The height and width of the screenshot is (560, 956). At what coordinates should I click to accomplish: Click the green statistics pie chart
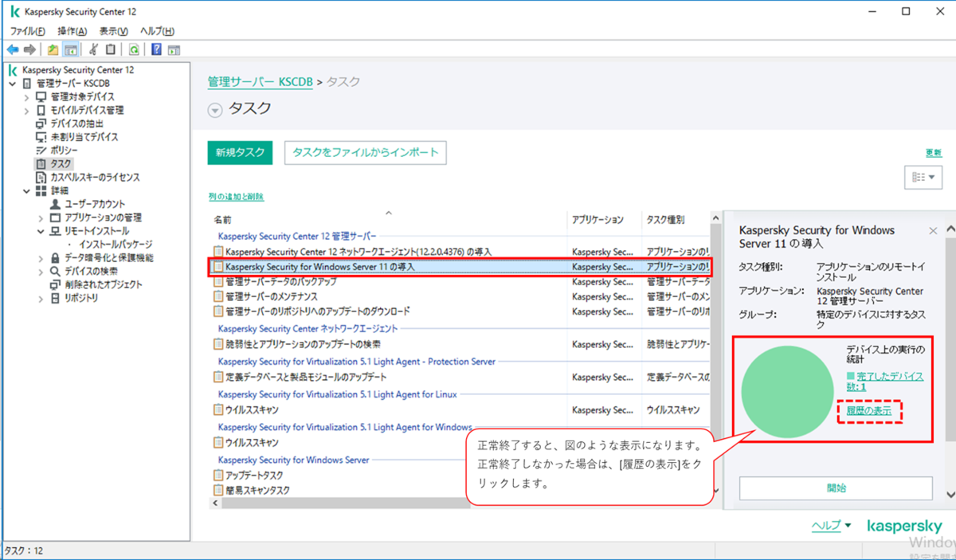pyautogui.click(x=787, y=392)
